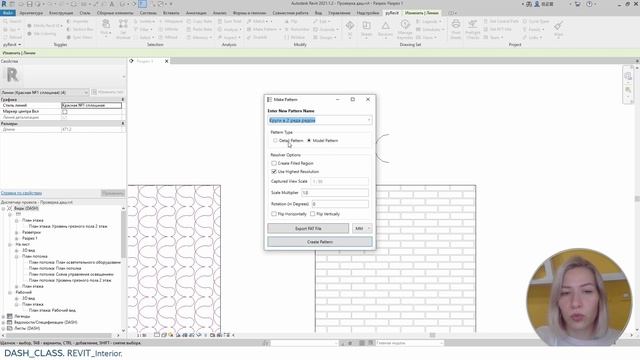The image size is (640, 360).
Task: Click the highlighted thin lines toolbar icon
Action: click(143, 4)
